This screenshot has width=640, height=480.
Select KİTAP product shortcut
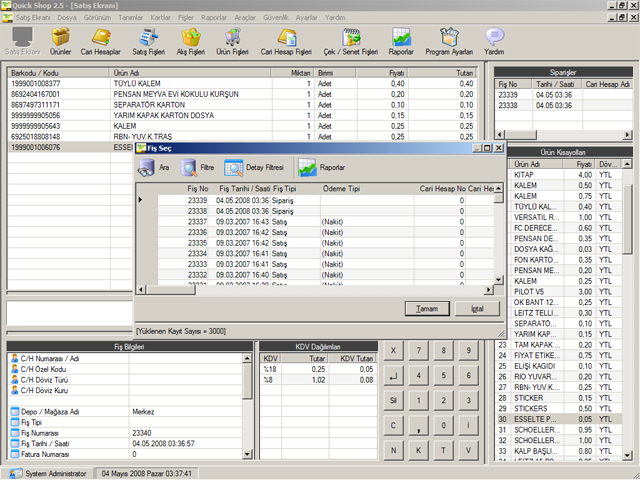pos(565,175)
